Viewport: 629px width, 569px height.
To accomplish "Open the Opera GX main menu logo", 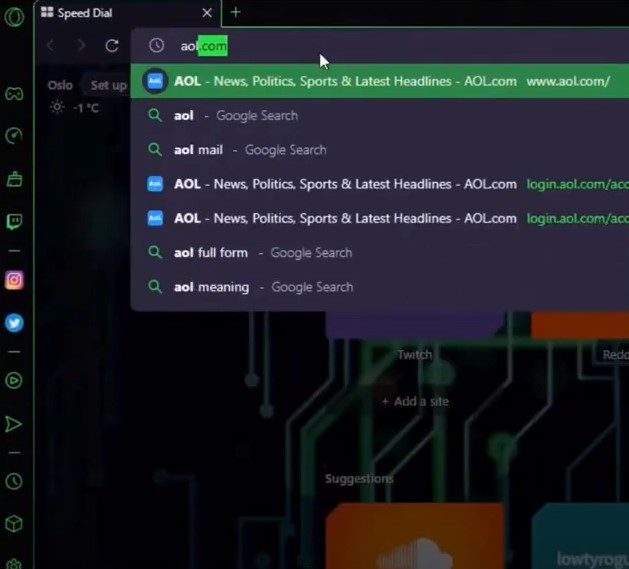I will click(14, 17).
